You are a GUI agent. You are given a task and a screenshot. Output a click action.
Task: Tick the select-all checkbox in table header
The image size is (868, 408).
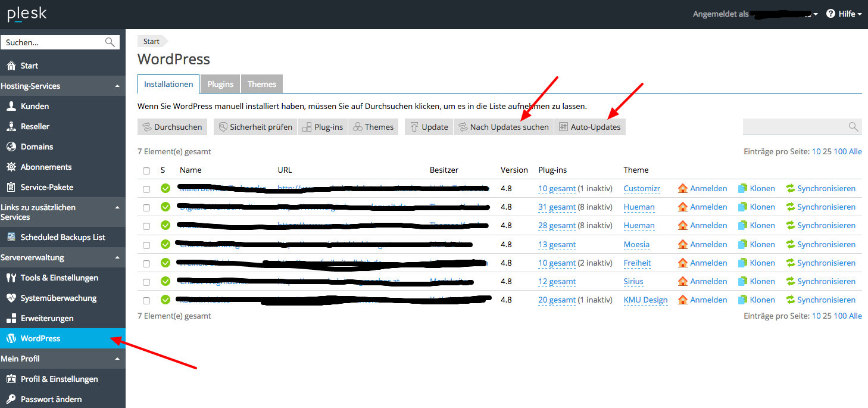[146, 170]
